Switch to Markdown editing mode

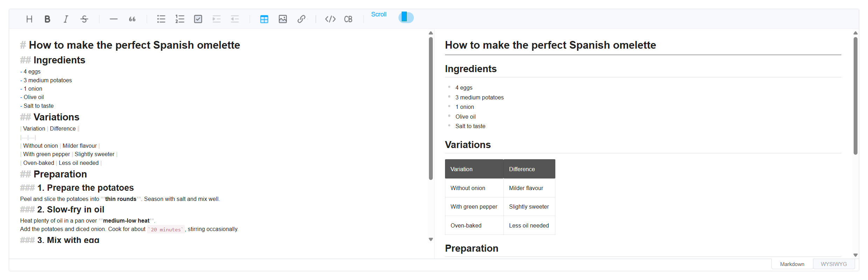[792, 264]
